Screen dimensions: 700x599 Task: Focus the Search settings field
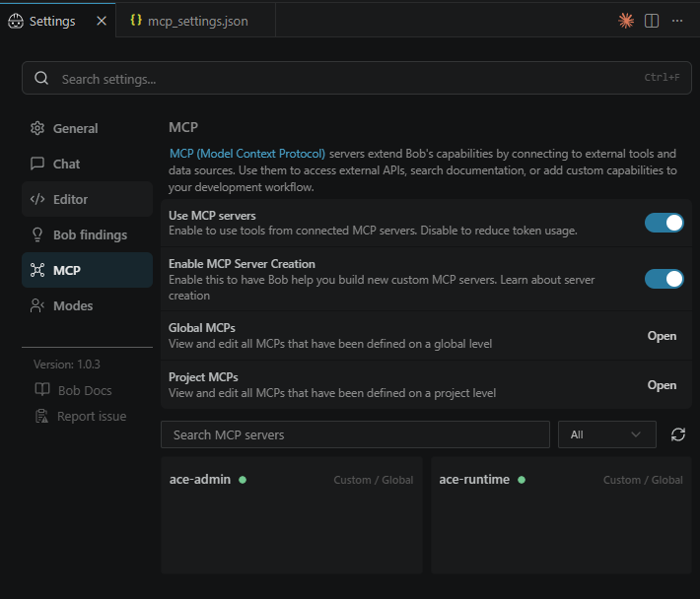pyautogui.click(x=356, y=78)
